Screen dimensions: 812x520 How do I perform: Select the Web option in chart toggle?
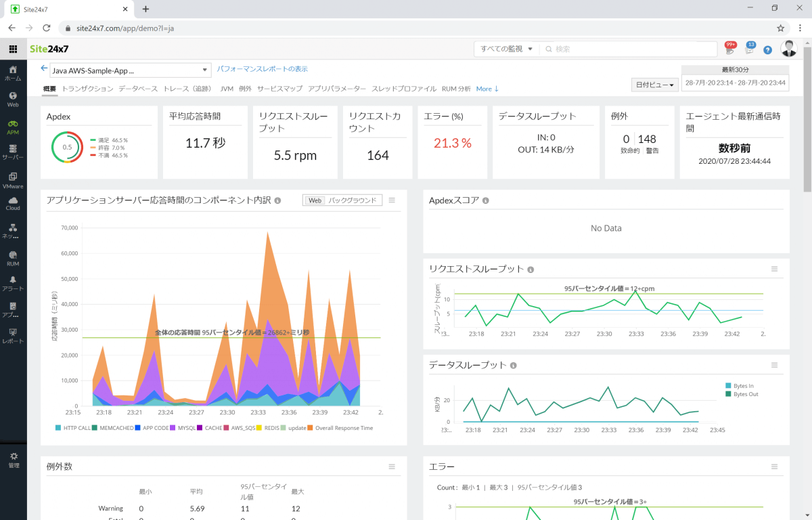[315, 200]
